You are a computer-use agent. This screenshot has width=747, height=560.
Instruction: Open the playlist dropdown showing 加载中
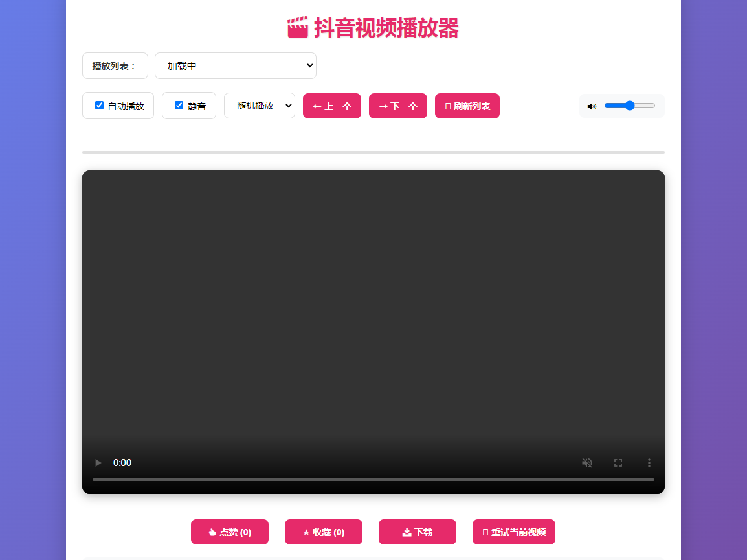coord(235,65)
